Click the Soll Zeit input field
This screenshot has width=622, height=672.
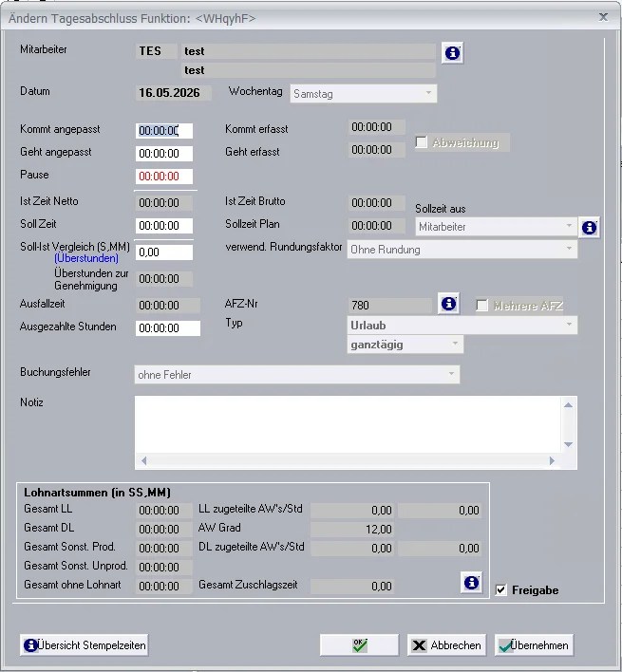(x=164, y=226)
